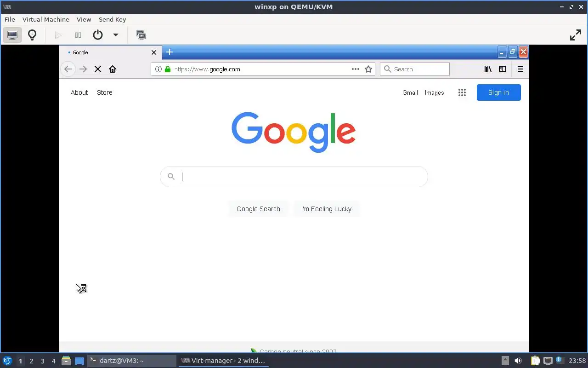Switch VM viewer to fullscreen
This screenshot has width=588, height=368.
coord(576,35)
